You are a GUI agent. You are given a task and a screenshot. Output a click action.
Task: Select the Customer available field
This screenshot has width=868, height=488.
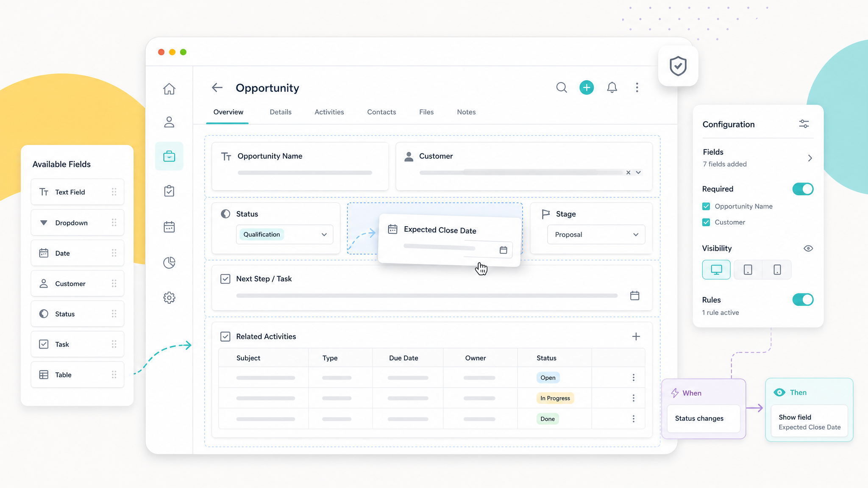(78, 283)
